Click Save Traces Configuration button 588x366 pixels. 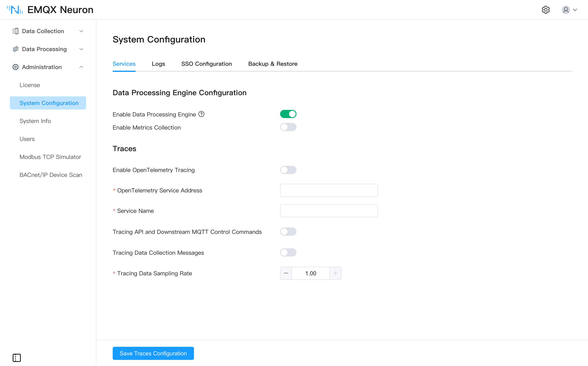[x=153, y=353]
